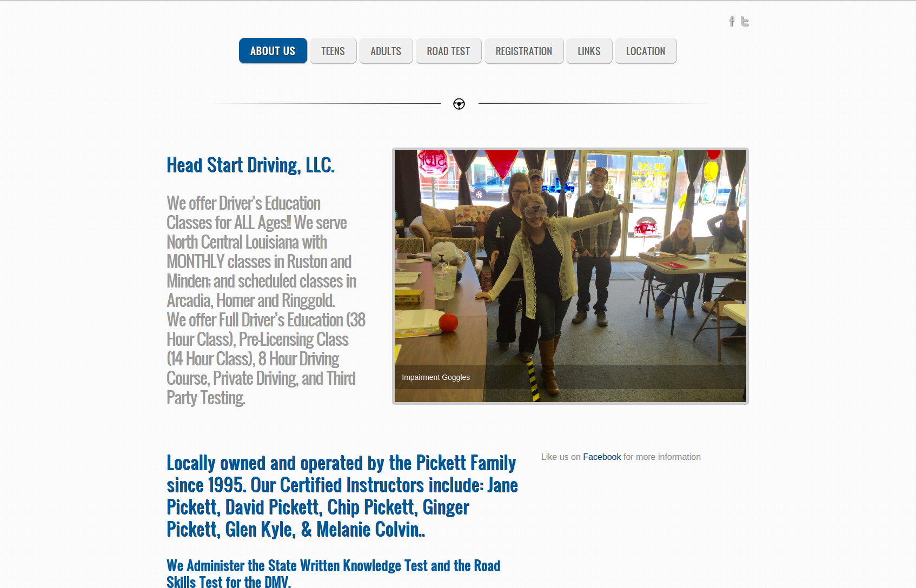Open the Twitter social icon
The image size is (916, 588).
point(745,22)
